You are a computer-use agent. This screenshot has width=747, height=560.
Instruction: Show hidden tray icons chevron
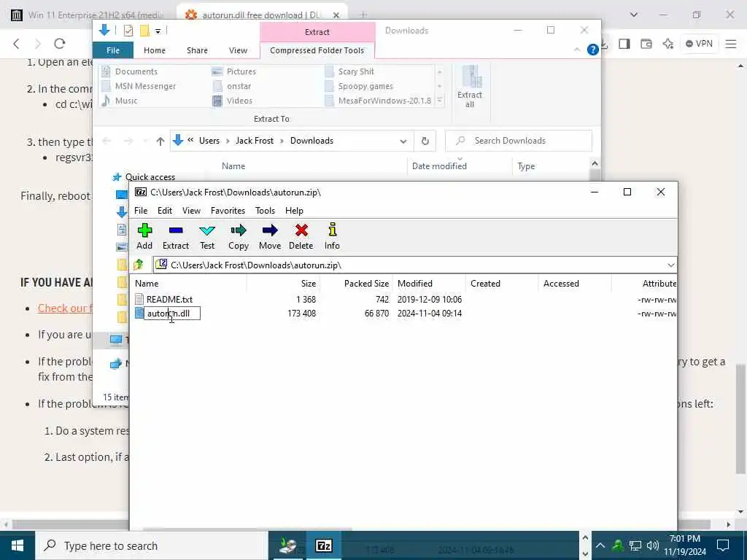600,545
